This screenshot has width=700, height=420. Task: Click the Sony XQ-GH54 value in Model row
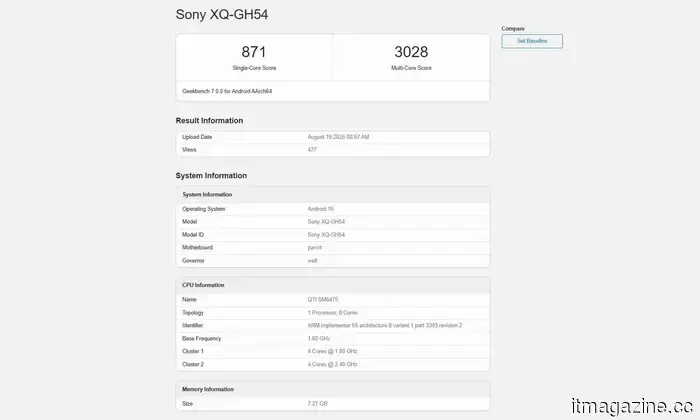pos(326,222)
